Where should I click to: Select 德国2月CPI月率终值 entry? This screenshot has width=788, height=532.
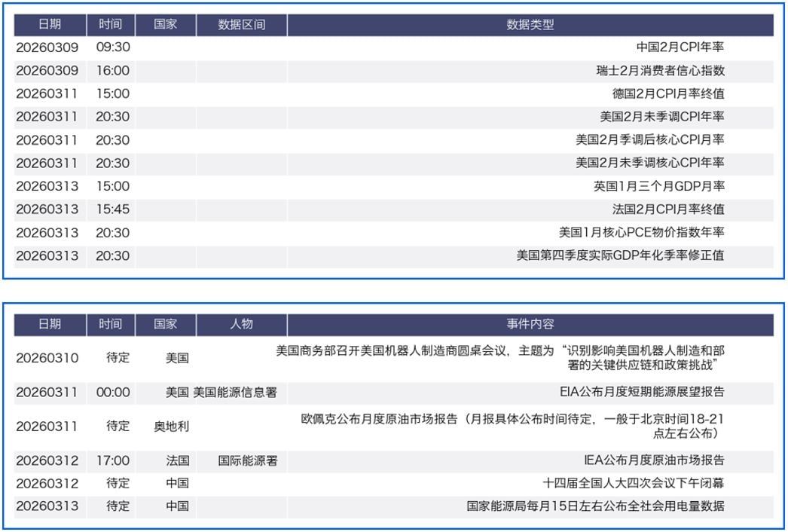667,94
